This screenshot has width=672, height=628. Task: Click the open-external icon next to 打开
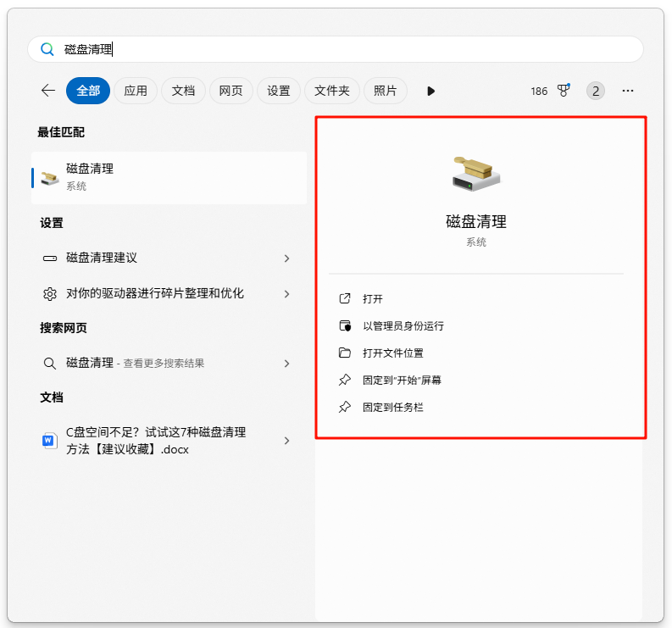coord(345,298)
